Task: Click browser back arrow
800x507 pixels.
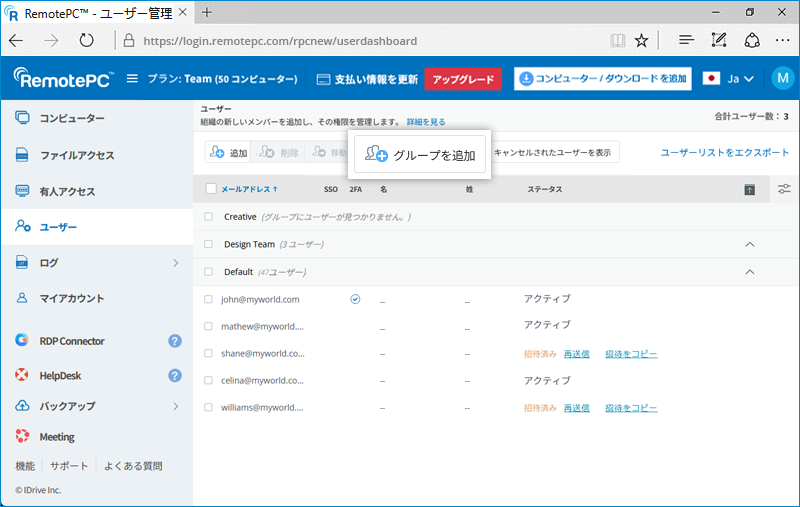Action: click(17, 41)
